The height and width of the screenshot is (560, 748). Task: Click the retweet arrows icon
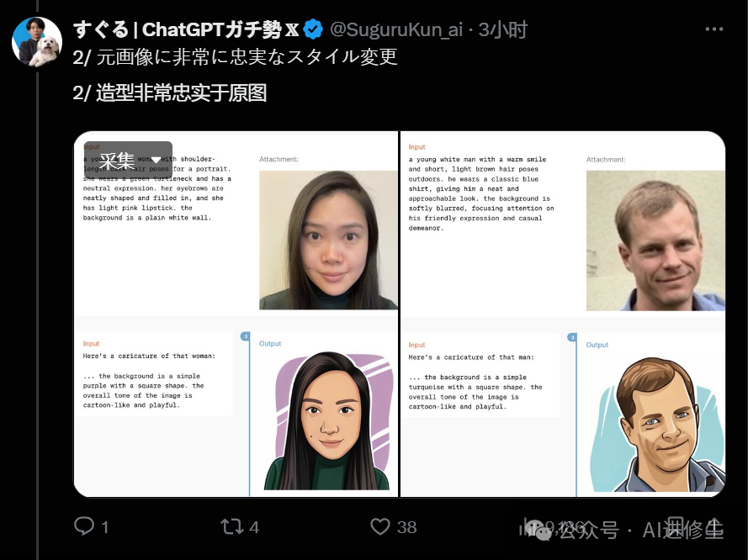[x=232, y=526]
